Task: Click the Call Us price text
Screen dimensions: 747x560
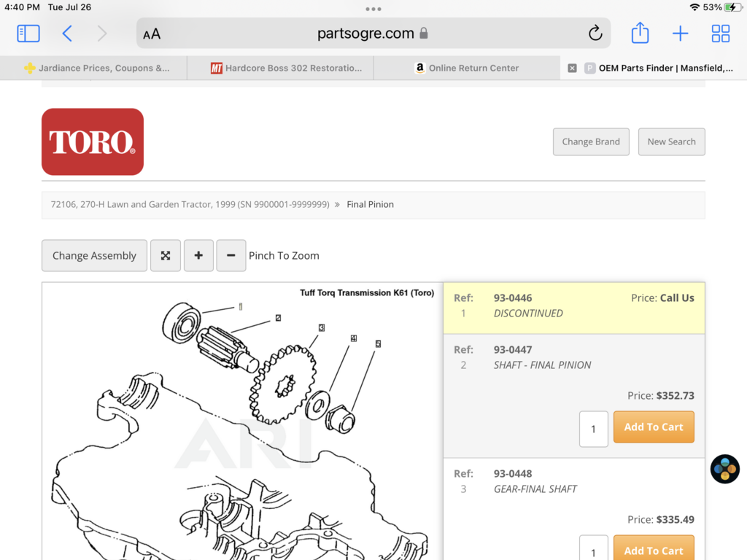Action: click(677, 298)
